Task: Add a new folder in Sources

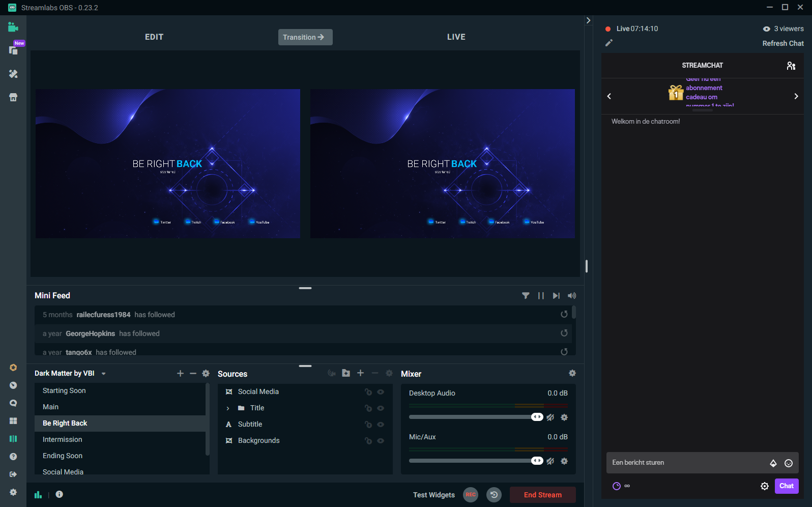Action: tap(346, 373)
